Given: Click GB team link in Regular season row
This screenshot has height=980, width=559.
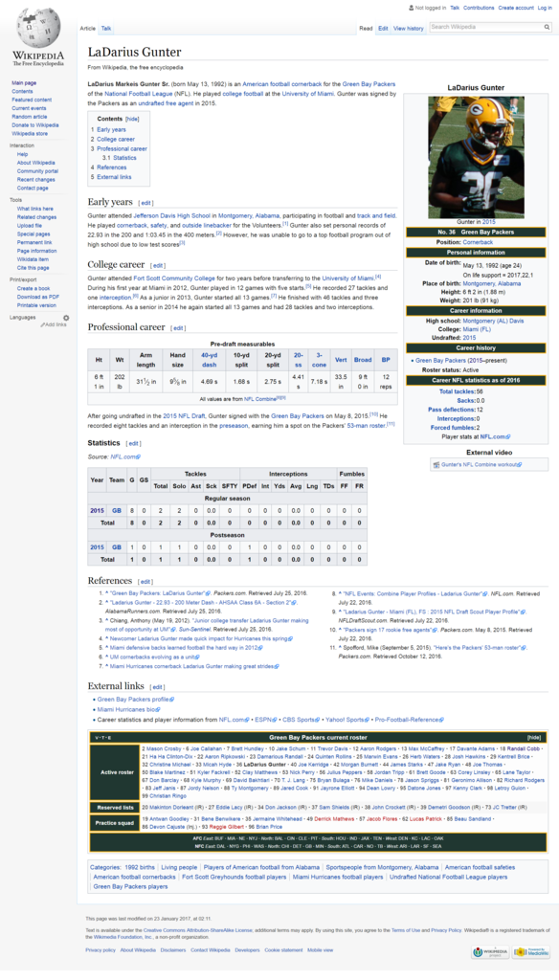Looking at the screenshot, I should 117,511.
